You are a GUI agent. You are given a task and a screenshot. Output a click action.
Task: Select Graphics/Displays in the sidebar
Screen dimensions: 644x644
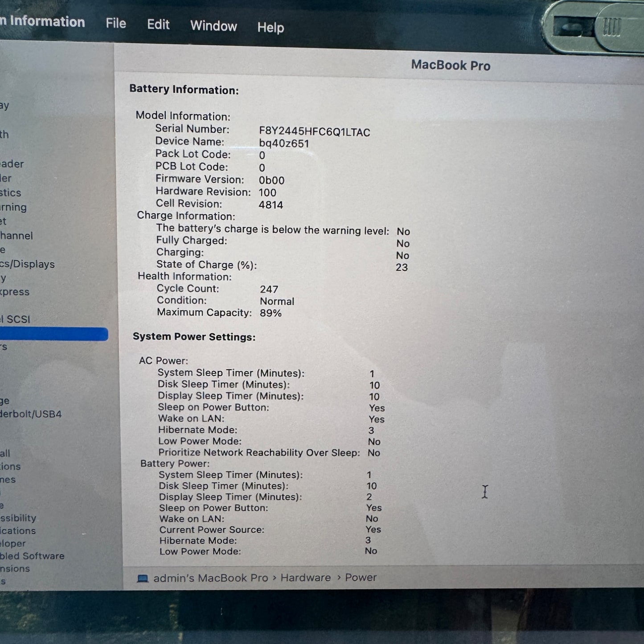[x=27, y=264]
